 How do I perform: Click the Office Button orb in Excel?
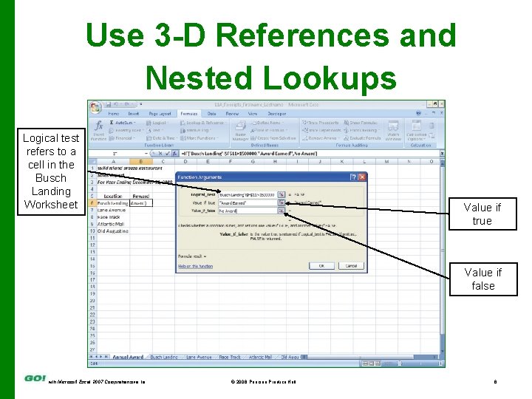coord(95,108)
